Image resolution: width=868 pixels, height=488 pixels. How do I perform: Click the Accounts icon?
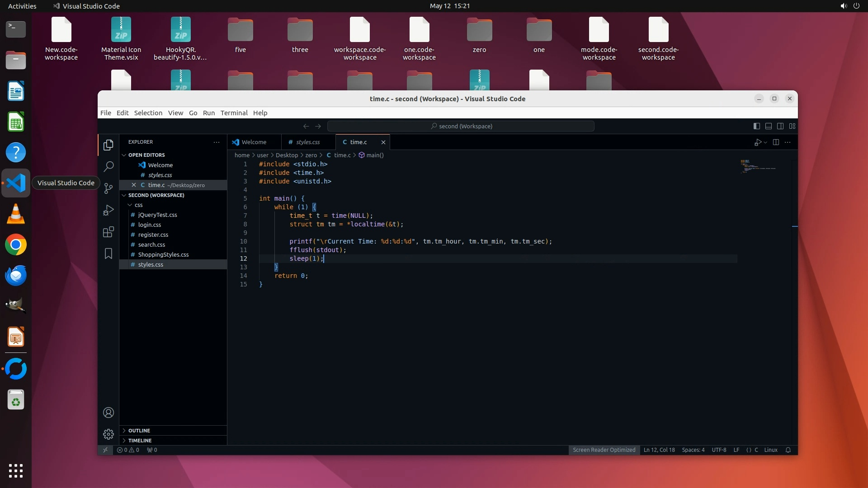coord(108,413)
